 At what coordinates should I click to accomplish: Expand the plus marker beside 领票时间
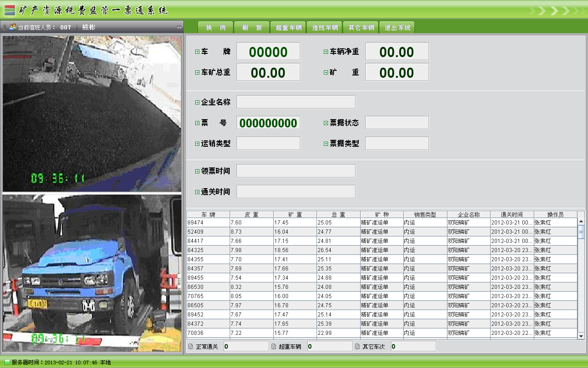tap(197, 171)
